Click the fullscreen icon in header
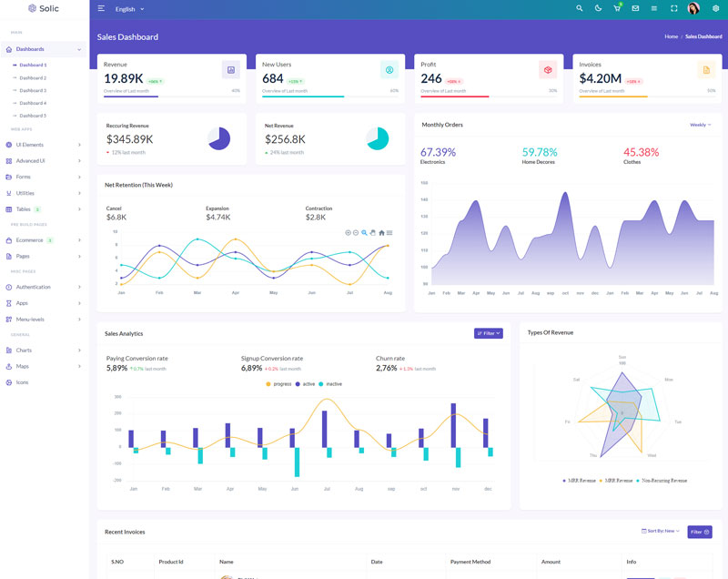Image resolution: width=728 pixels, height=579 pixels. click(674, 8)
